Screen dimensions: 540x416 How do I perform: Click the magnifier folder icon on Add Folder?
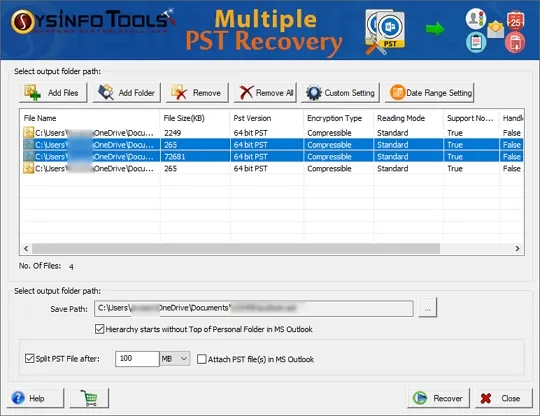point(106,92)
